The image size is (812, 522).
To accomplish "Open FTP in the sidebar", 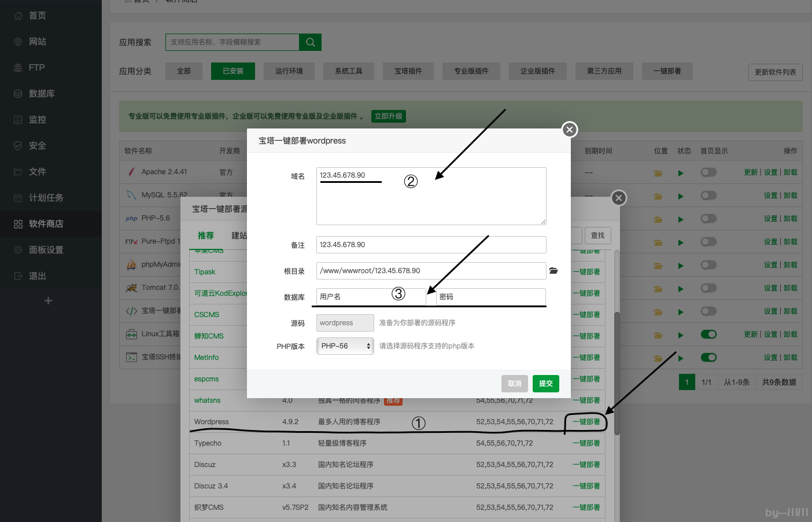I will tap(36, 68).
